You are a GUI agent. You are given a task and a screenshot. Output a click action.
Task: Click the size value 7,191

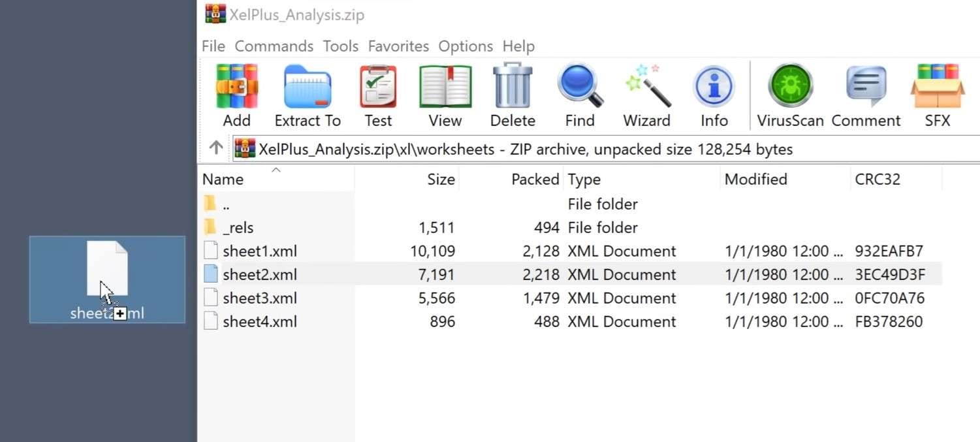pos(436,274)
